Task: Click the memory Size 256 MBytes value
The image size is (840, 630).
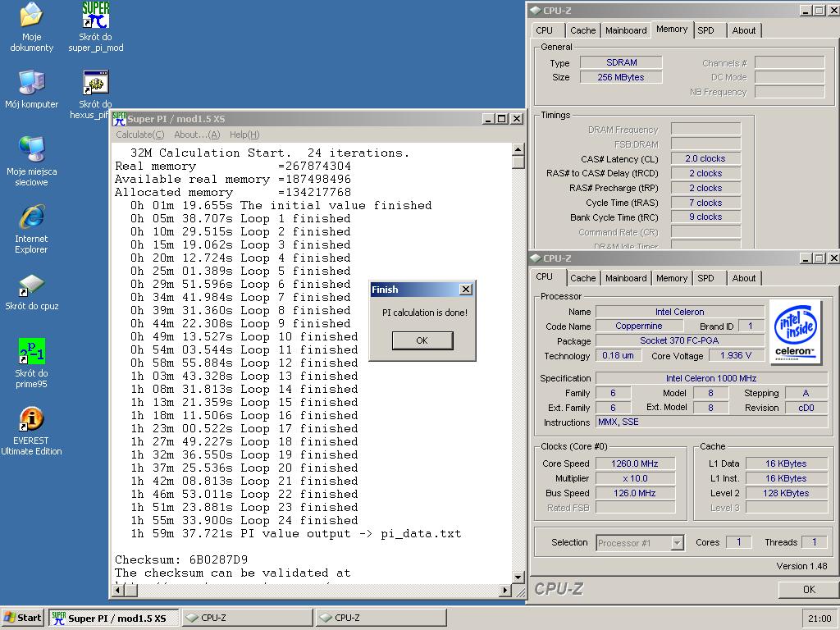Action: point(622,77)
